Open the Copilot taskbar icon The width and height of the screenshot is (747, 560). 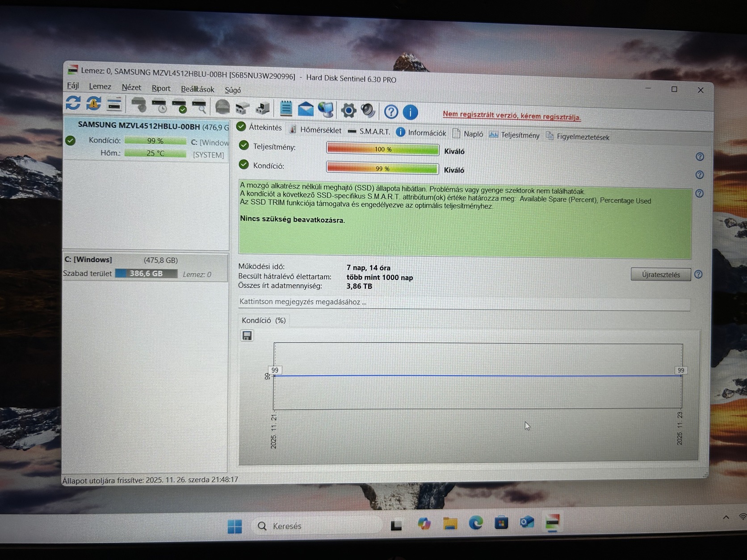click(x=424, y=523)
